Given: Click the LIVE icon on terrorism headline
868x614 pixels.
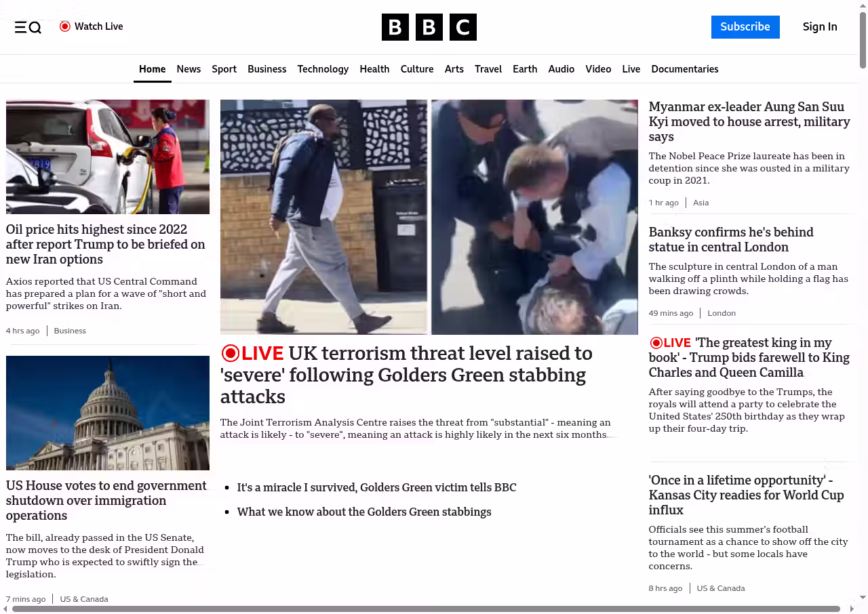Looking at the screenshot, I should coord(231,353).
